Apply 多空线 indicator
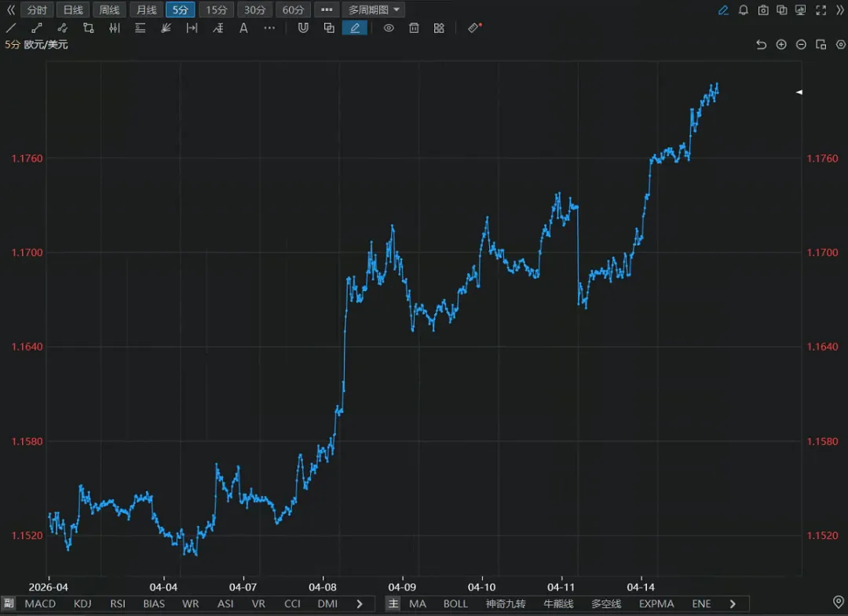Screen dimensions: 848x616 click(606, 603)
